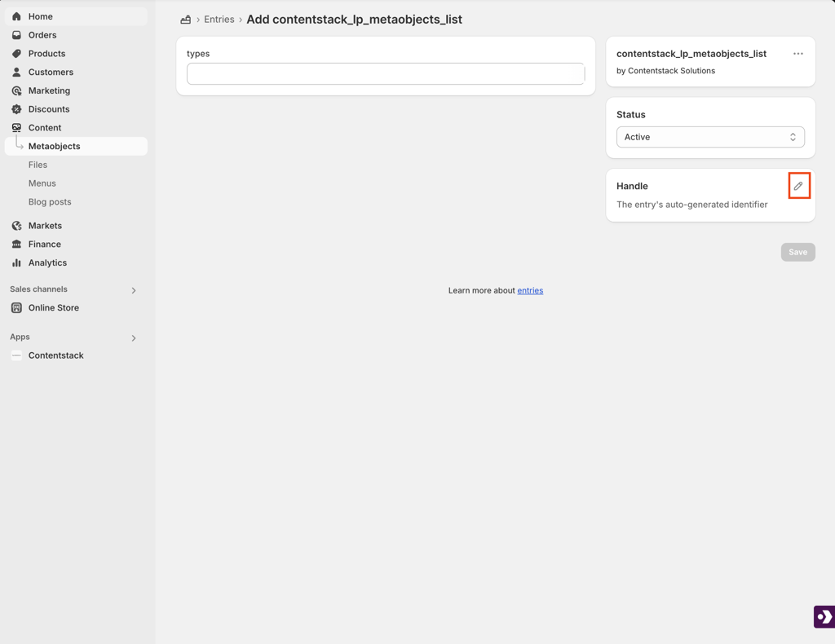Click the Analytics bar chart icon
835x644 pixels.
coord(17,263)
